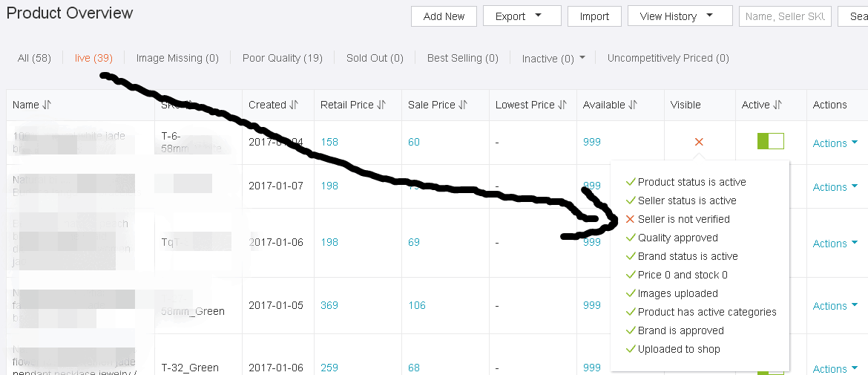Sort products by Name column icon

pos(47,105)
